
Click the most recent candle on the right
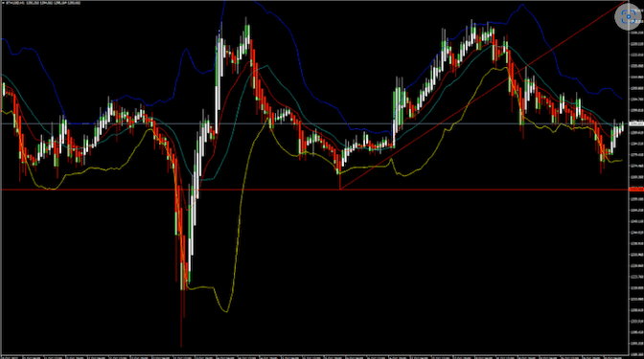tap(622, 127)
